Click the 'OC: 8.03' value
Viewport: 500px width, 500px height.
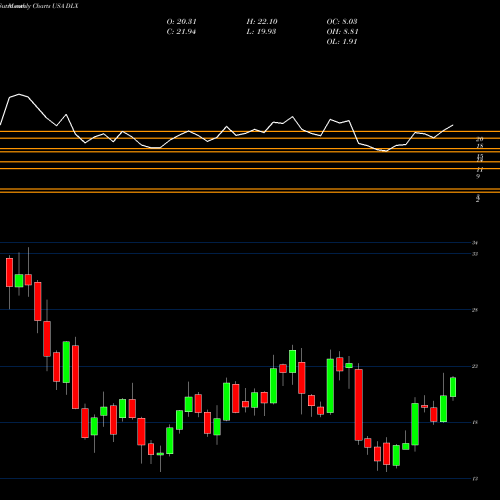(342, 22)
